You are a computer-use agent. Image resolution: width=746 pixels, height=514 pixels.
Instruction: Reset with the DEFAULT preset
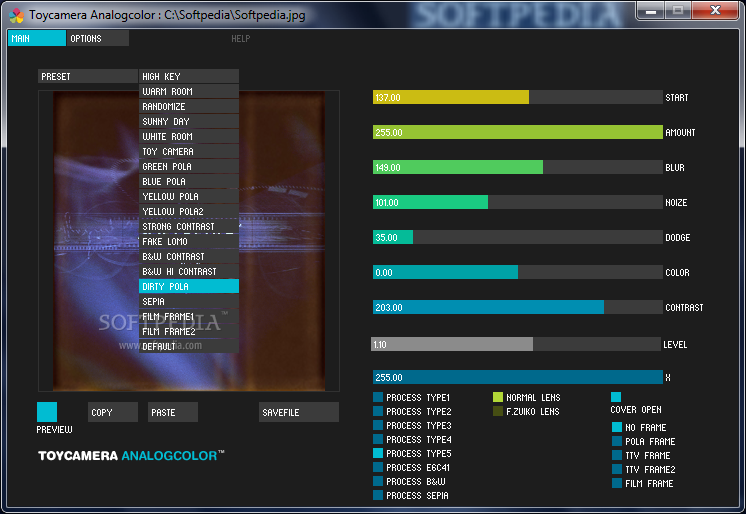click(x=188, y=346)
